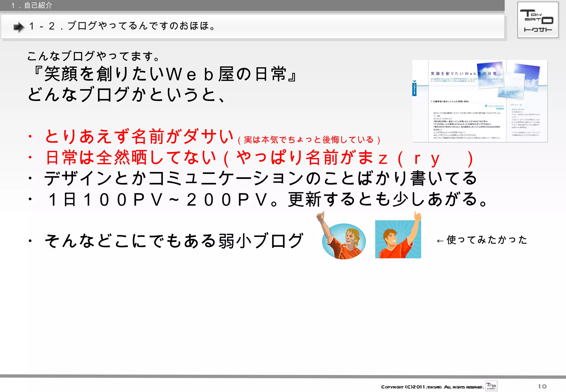This screenshot has width=566, height=392.
Task: Click small red note '実は本気でちょっと後悔している'
Action: pyautogui.click(x=309, y=140)
